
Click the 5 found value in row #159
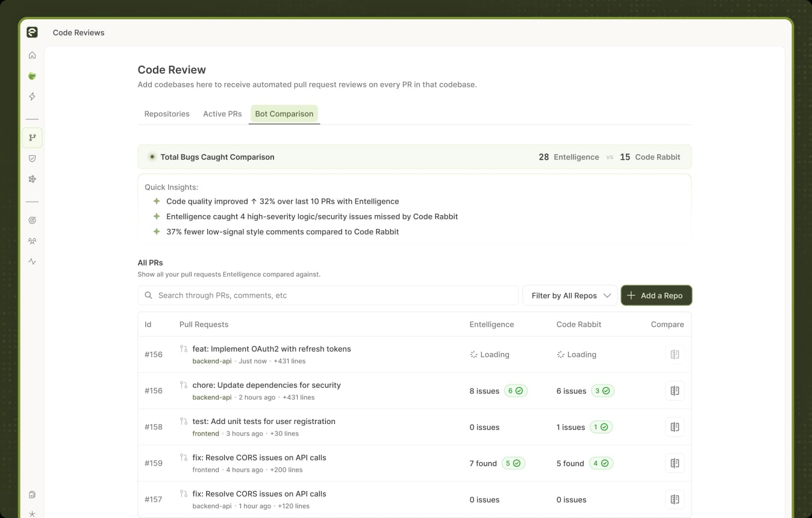point(570,463)
